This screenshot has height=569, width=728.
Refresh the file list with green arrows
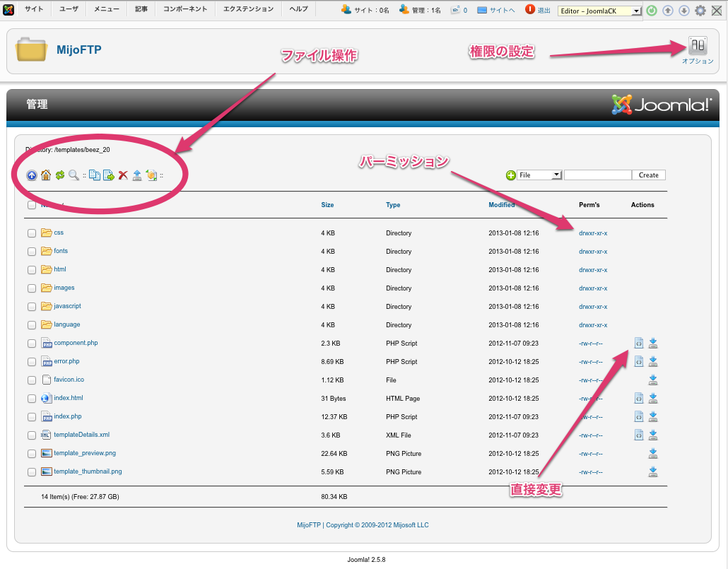60,175
